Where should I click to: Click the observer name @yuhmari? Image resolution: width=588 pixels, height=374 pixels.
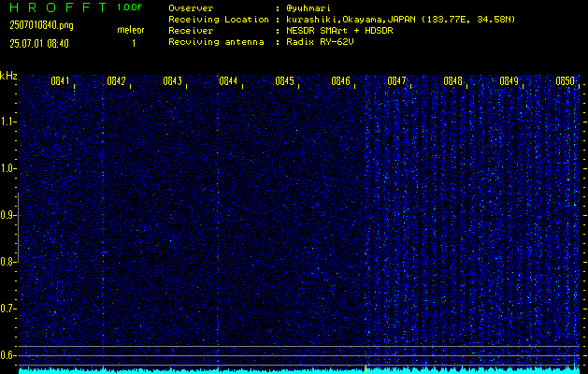click(x=308, y=8)
